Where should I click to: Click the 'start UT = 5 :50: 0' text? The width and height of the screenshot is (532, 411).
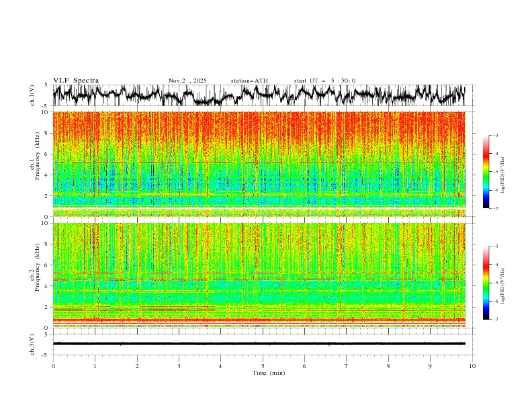pyautogui.click(x=324, y=81)
